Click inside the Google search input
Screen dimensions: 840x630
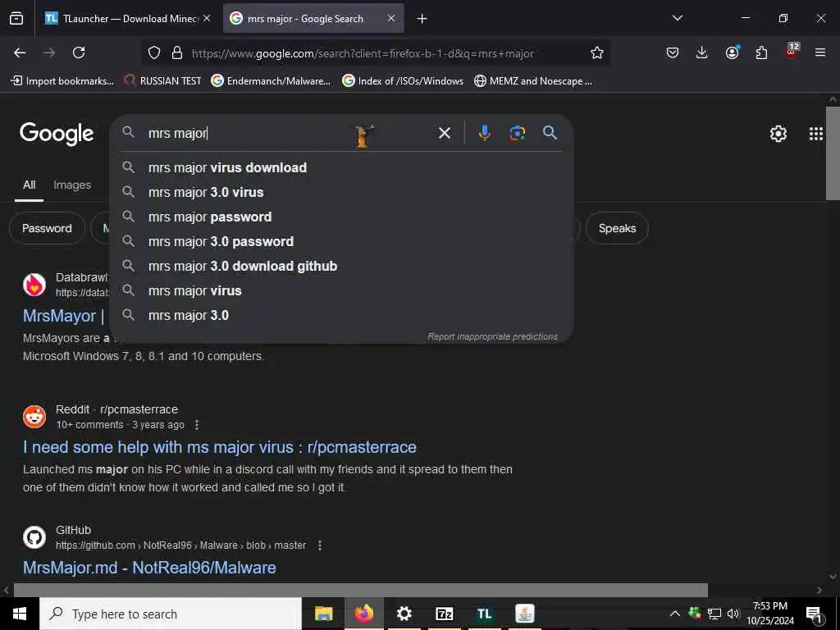(290, 133)
